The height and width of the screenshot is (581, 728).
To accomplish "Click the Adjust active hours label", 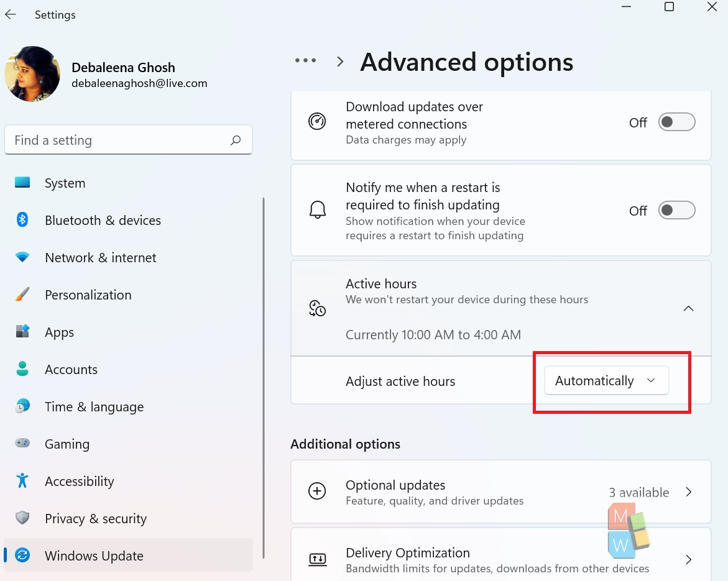I will 400,382.
